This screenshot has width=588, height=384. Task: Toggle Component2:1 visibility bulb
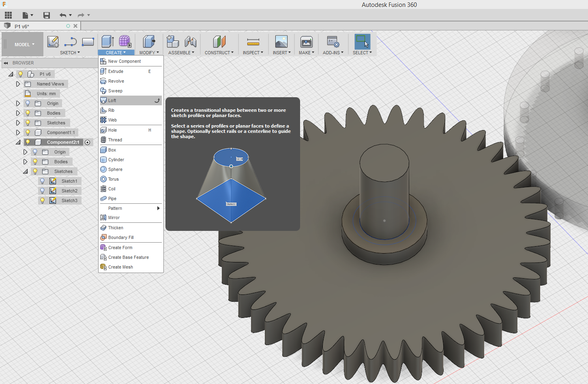click(28, 142)
